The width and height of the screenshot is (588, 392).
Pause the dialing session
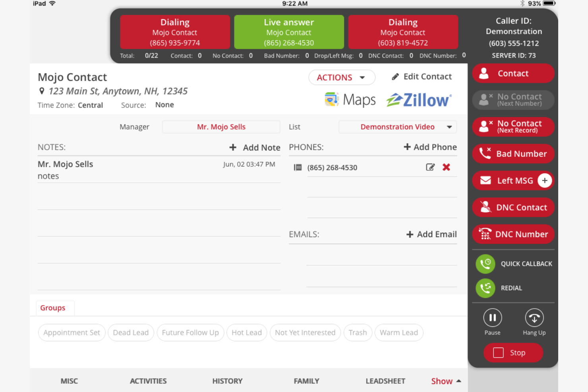point(492,317)
